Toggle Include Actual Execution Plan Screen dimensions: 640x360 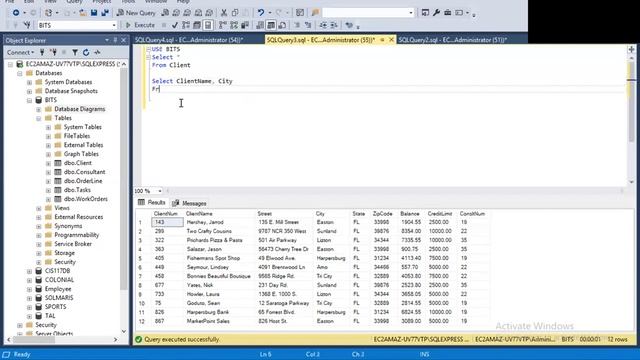(x=222, y=25)
